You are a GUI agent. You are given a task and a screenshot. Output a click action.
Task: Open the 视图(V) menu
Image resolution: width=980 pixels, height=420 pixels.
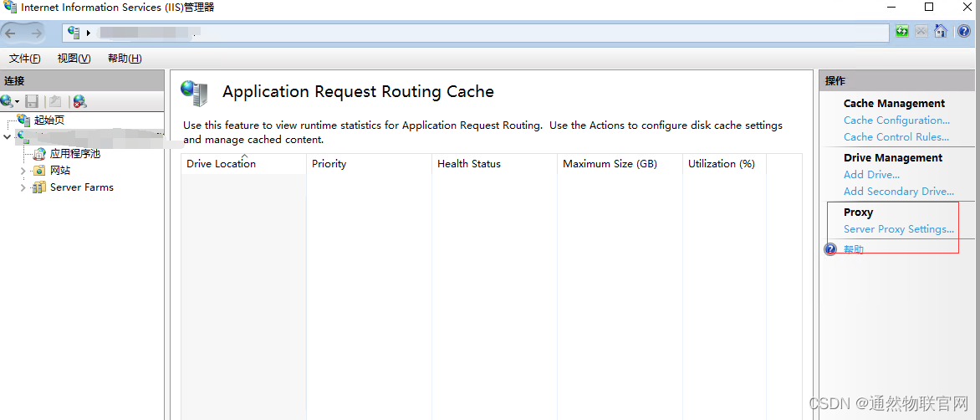click(x=74, y=58)
